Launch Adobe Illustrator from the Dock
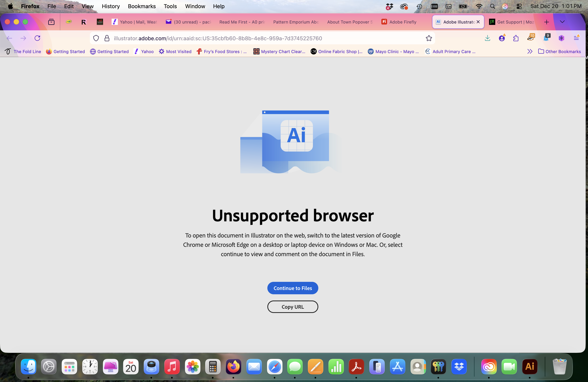 pyautogui.click(x=529, y=366)
